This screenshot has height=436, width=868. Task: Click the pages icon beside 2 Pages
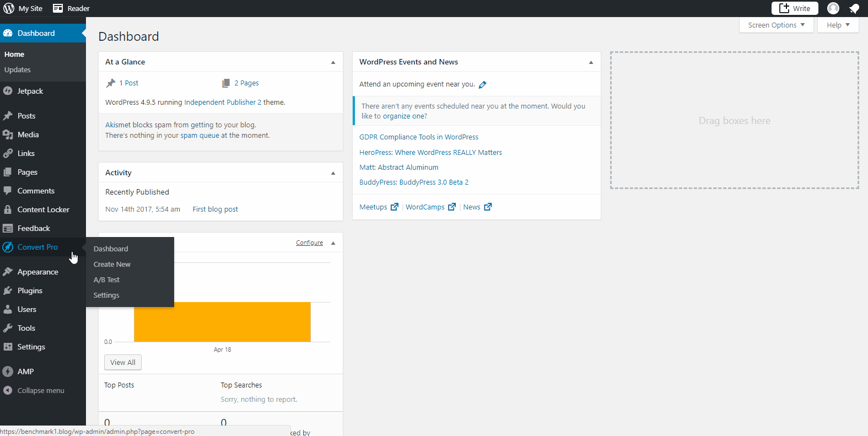[226, 83]
